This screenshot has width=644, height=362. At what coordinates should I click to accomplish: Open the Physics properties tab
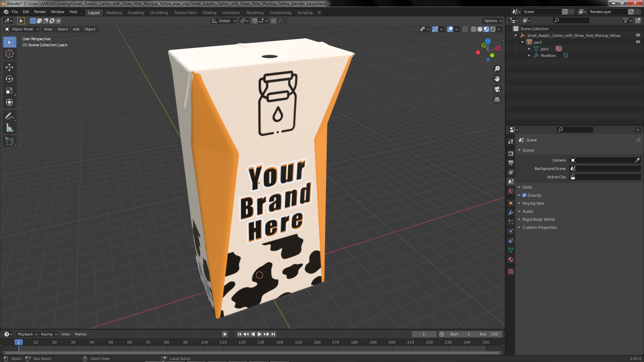pyautogui.click(x=511, y=231)
